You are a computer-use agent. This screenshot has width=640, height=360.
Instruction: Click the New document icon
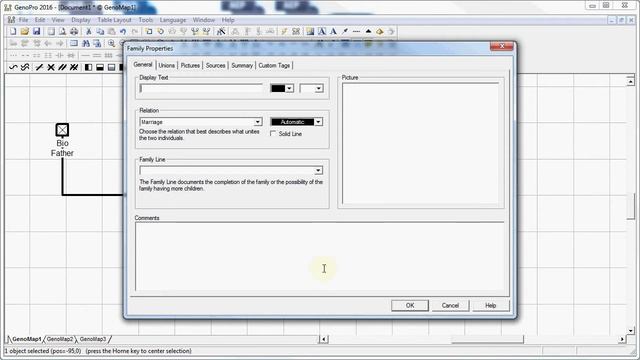13,31
